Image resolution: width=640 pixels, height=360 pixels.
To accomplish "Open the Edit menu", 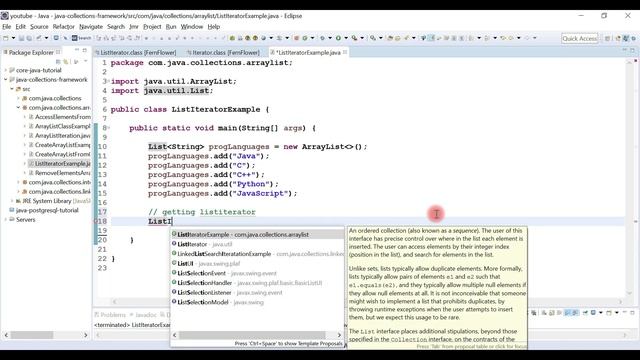I will click(x=20, y=27).
